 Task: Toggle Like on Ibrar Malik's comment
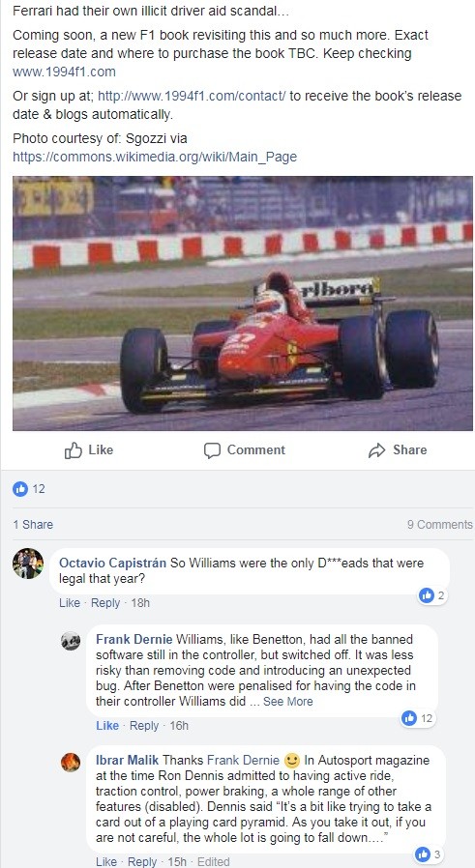coord(105,861)
